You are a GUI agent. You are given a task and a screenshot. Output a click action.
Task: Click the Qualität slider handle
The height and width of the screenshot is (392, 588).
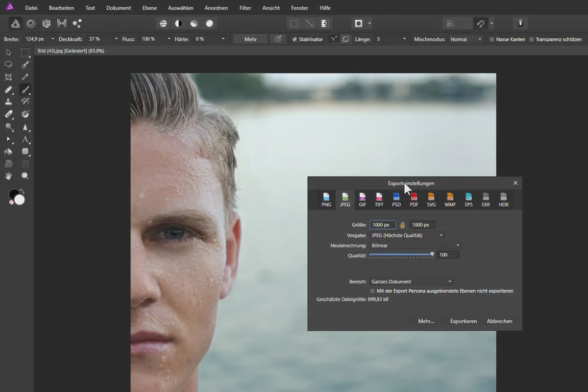click(x=432, y=254)
